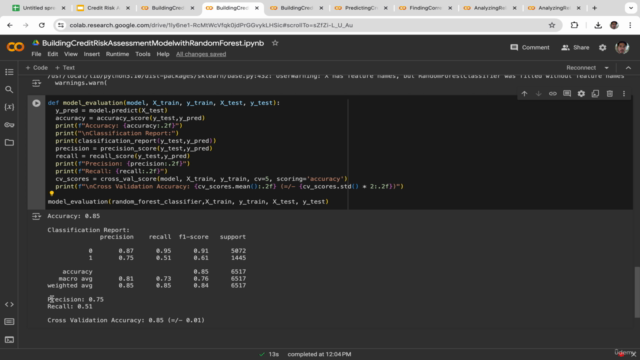Close the Untitled spreadsheet tab

click(x=63, y=8)
